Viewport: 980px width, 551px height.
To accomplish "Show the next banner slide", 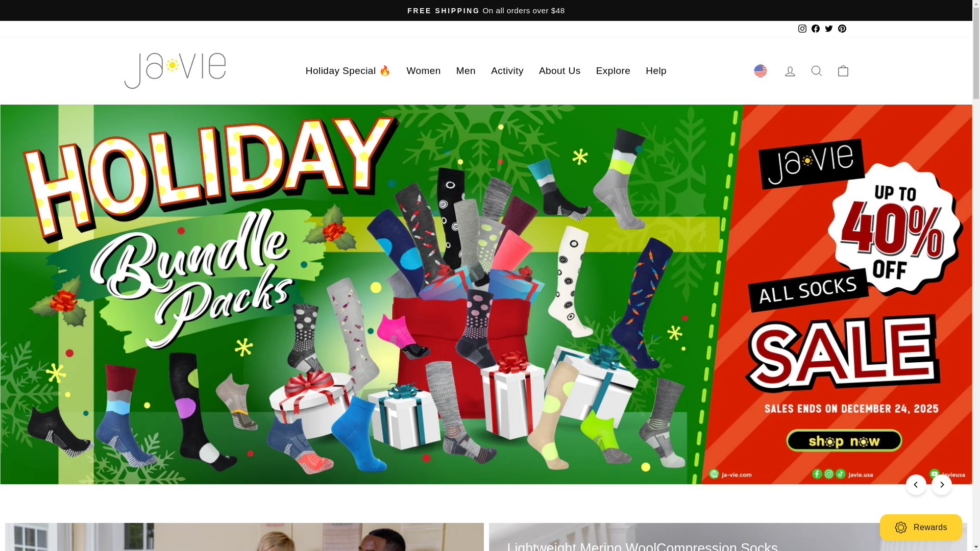I will coord(941,485).
